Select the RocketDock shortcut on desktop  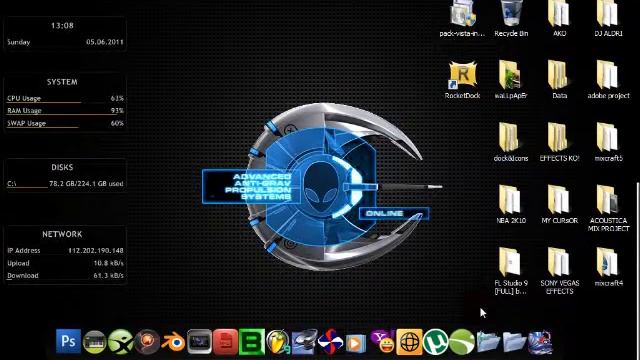pos(462,80)
